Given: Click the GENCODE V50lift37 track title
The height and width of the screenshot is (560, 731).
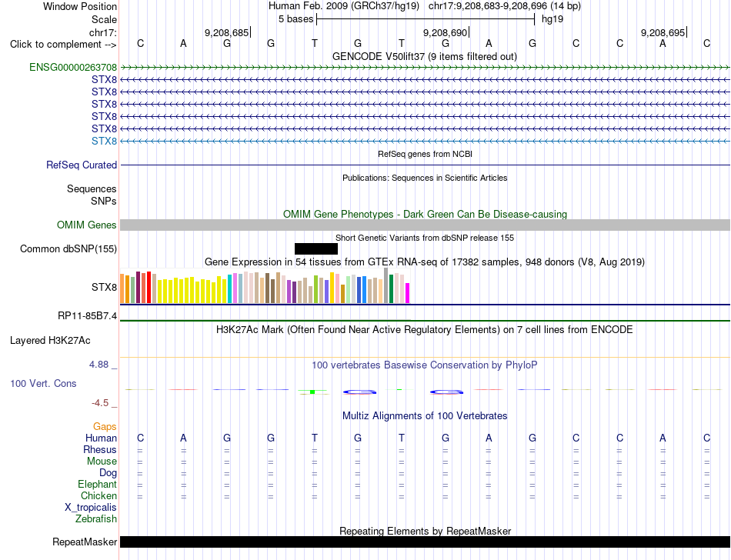Looking at the screenshot, I should tap(425, 56).
